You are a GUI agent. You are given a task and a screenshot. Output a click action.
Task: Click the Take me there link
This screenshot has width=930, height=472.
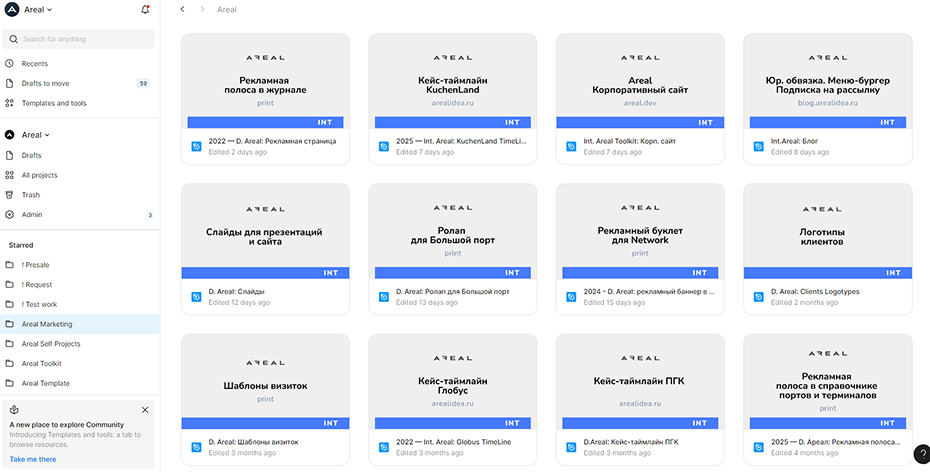click(x=33, y=459)
